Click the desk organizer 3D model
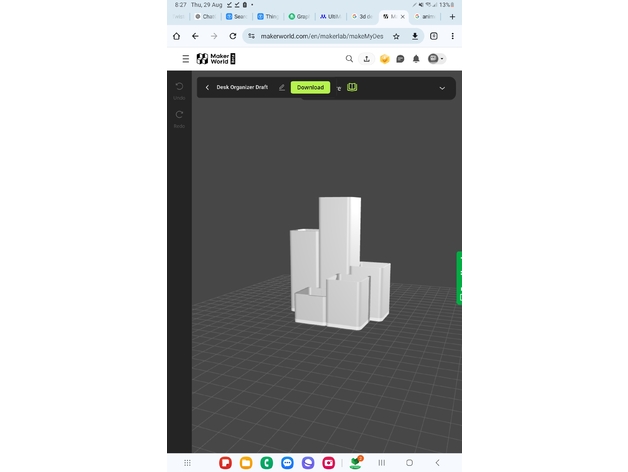Image resolution: width=628 pixels, height=472 pixels. (x=338, y=265)
